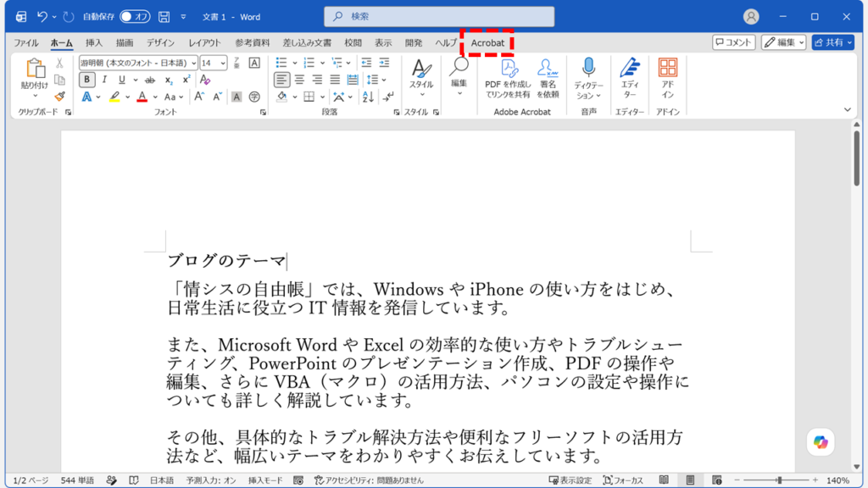Open the font size dropdown
The image size is (868, 488).
click(223, 63)
